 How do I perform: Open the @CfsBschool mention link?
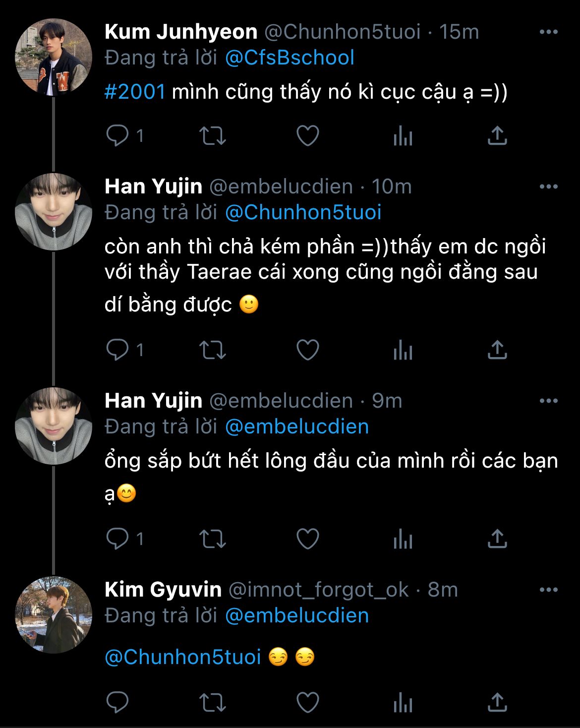pos(290,58)
